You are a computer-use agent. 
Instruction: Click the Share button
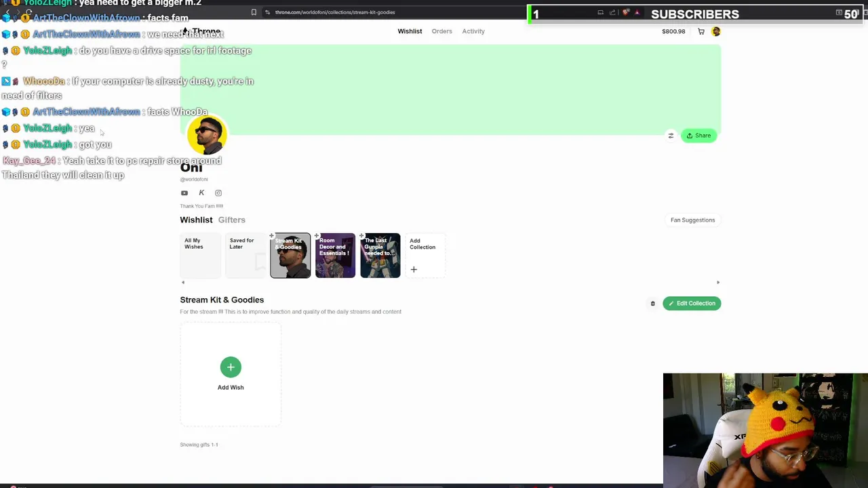click(x=698, y=136)
